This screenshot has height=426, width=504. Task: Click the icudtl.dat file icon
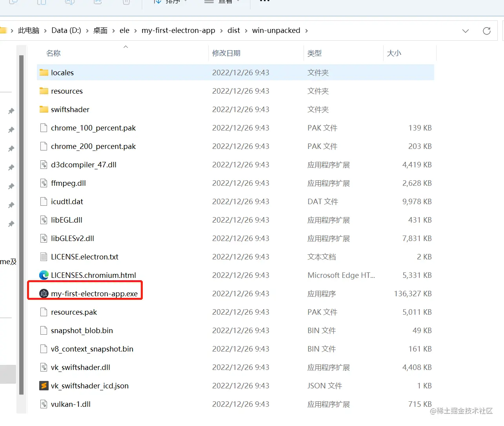tap(44, 201)
